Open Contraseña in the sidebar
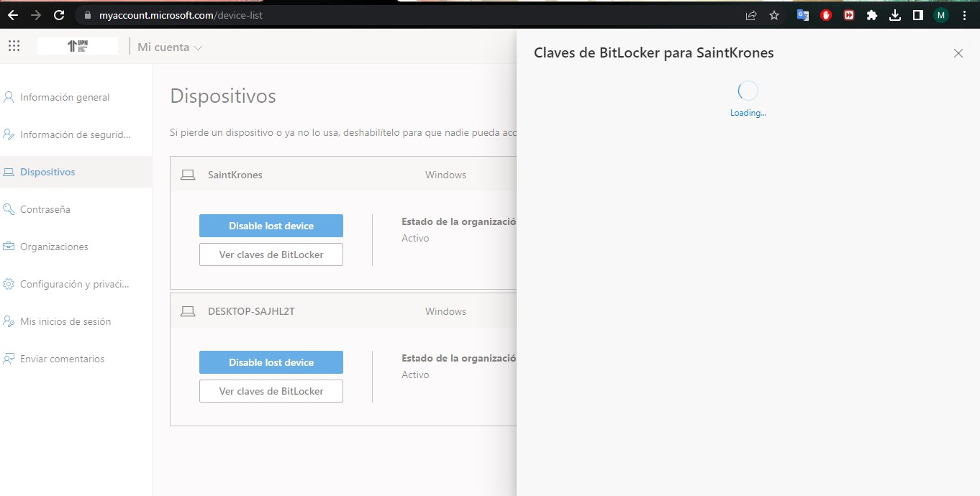This screenshot has width=980, height=496. pyautogui.click(x=76, y=209)
